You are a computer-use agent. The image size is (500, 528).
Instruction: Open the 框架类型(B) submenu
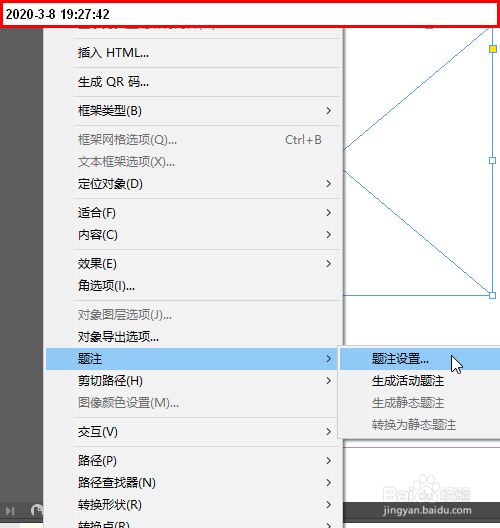coord(193,111)
